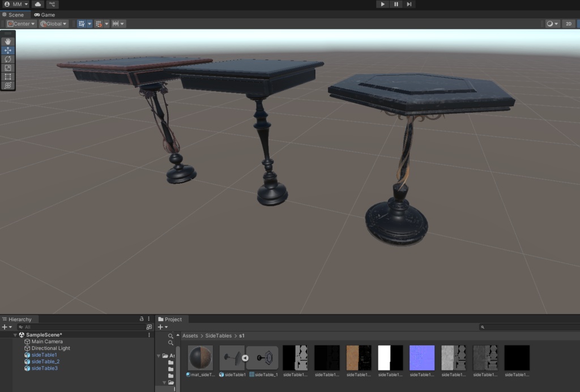Open the grid snapping dropdown arrow
Screen dimensions: 580x392
[106, 24]
